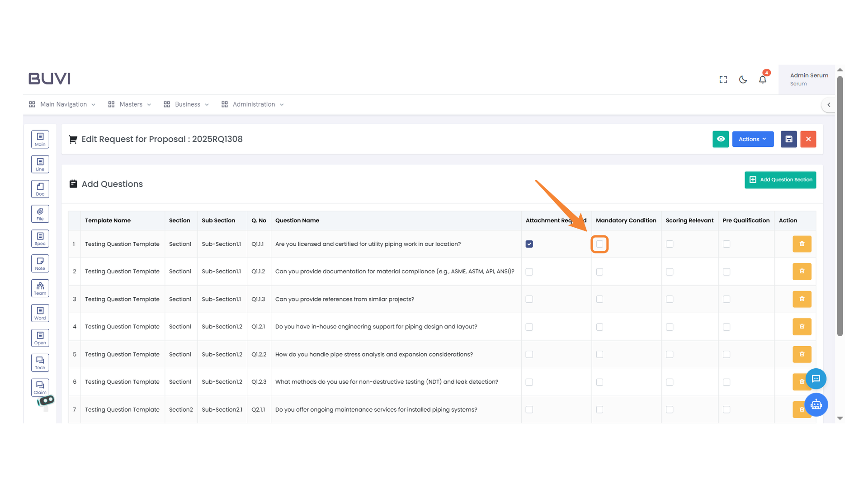Uncheck Attachment Required for row 1
The width and height of the screenshot is (868, 488).
(529, 244)
